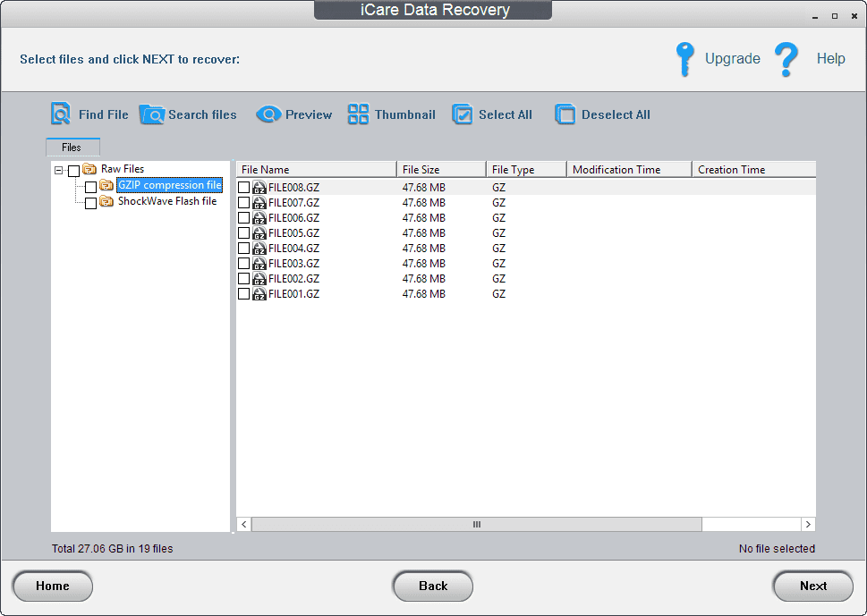Image resolution: width=867 pixels, height=616 pixels.
Task: Select the ShockWave Flash file tree item
Action: pos(167,201)
